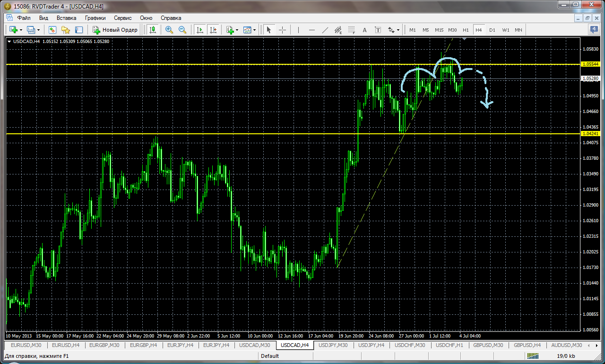This screenshot has width=605, height=364.
Task: Open the Сервис menu
Action: [x=123, y=18]
